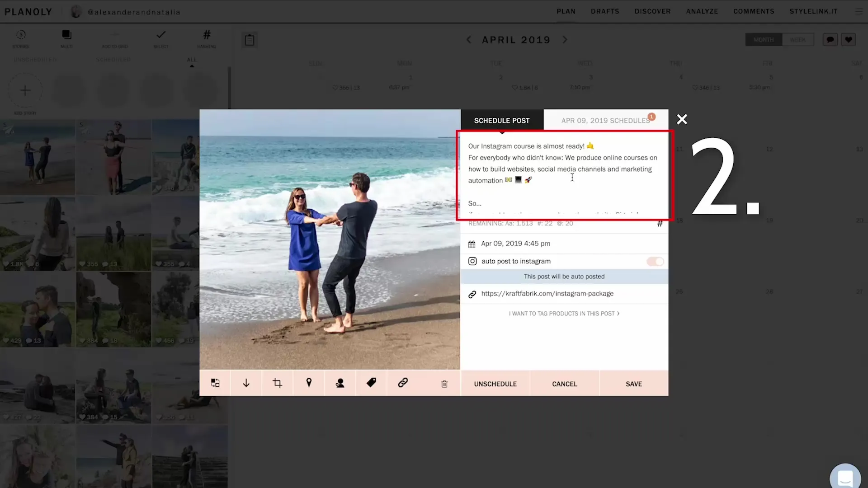
Task: Open the Apr 09, 2019 Schedules tab
Action: click(606, 121)
